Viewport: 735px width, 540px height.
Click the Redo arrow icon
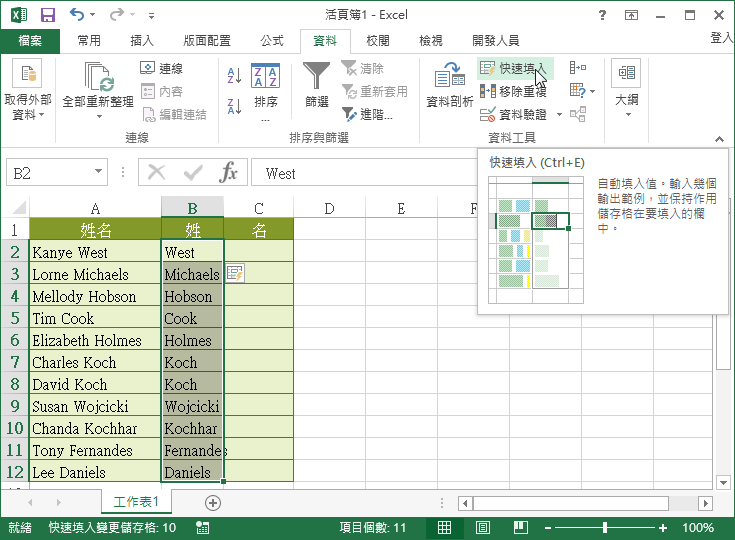click(116, 15)
